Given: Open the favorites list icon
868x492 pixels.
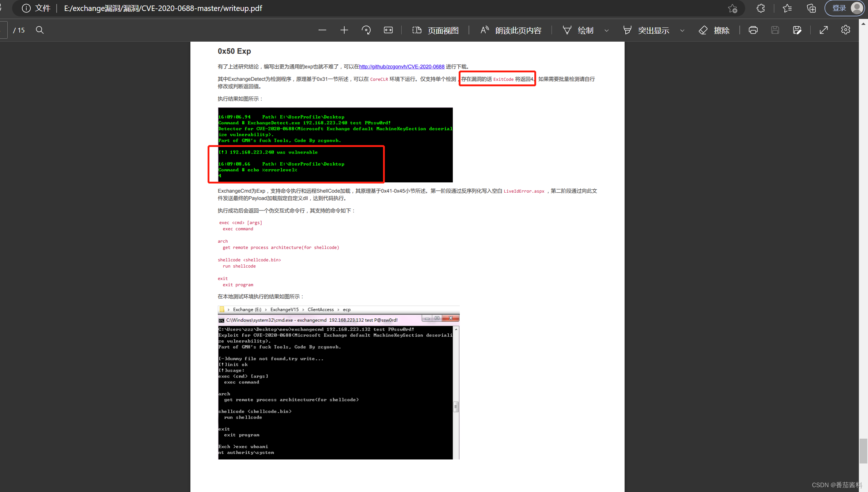Looking at the screenshot, I should 787,8.
